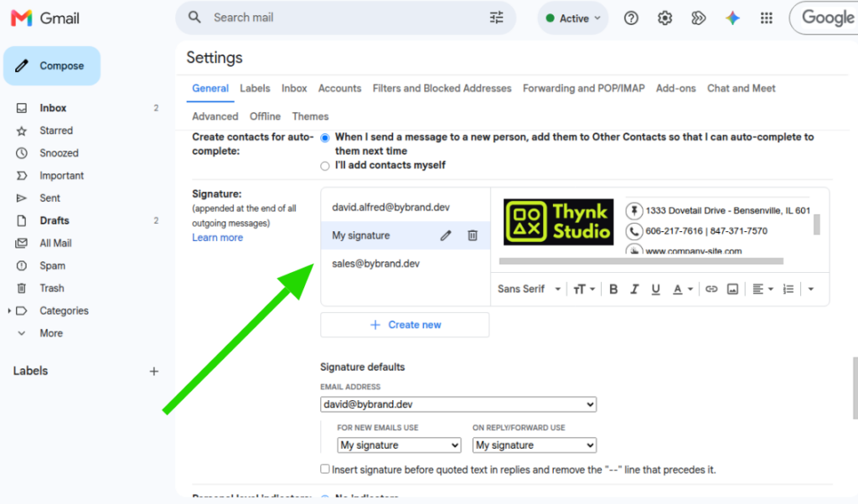This screenshot has height=504, width=858.
Task: Apply numbered list in signature
Action: (788, 289)
